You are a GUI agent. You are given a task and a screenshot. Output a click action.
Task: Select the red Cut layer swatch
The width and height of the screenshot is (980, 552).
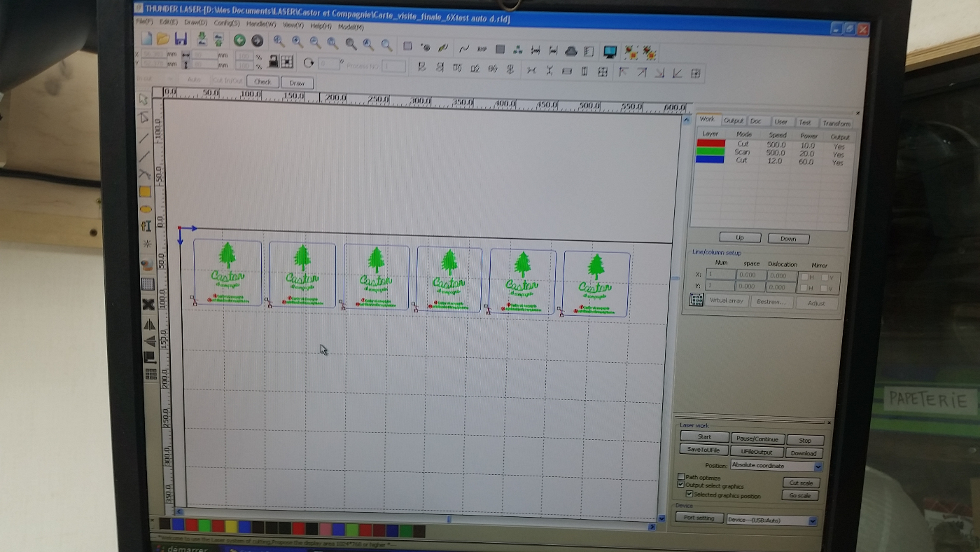click(x=710, y=143)
